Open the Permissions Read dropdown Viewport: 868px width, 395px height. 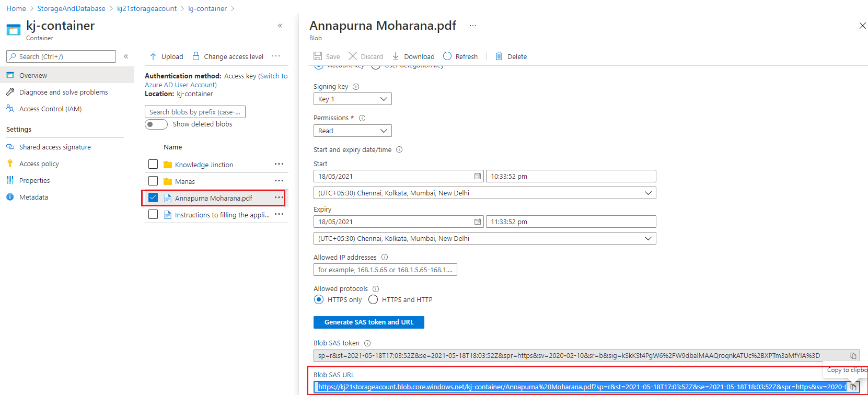(x=353, y=131)
